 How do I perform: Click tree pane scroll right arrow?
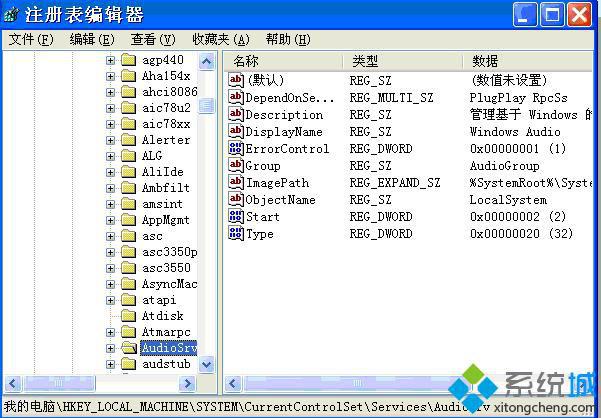tap(187, 383)
